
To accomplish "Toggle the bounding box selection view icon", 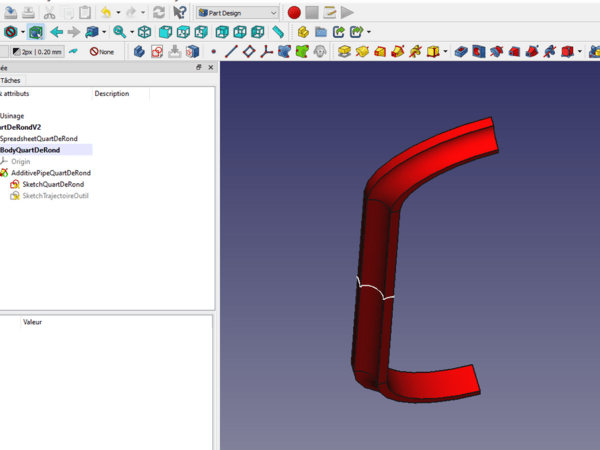I will click(35, 32).
